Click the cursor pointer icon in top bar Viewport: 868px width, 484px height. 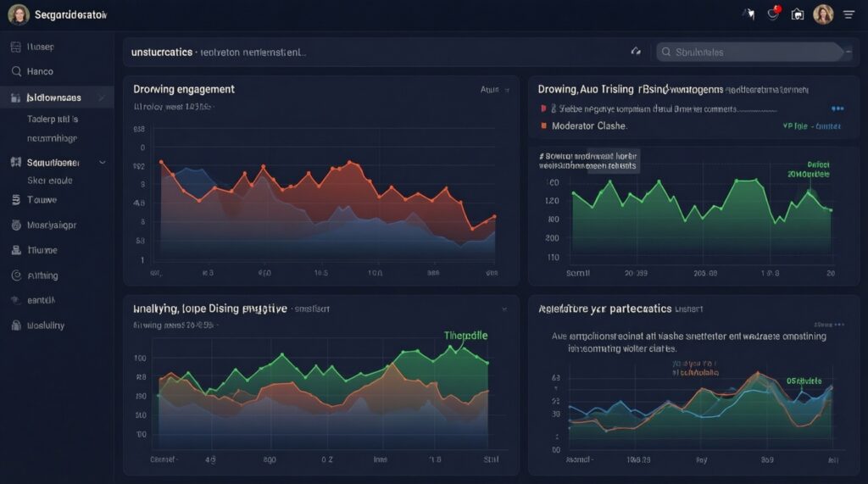point(748,14)
